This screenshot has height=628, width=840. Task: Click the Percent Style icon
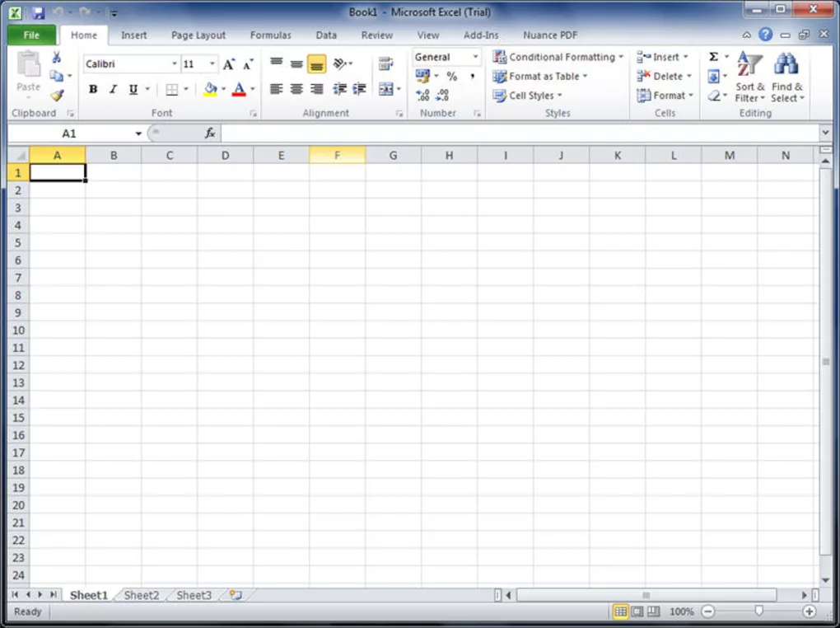pos(451,76)
